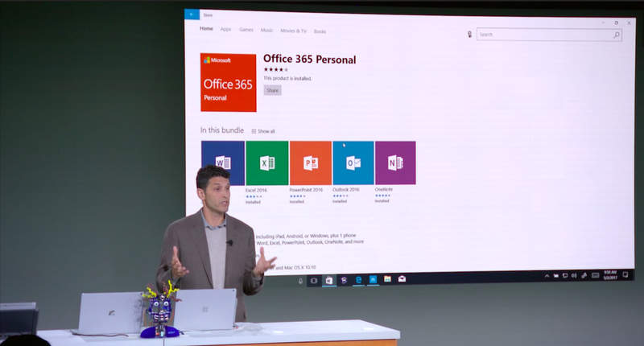Click the Store icon in the taskbar
Screen dimensions: 644x346
tap(329, 280)
